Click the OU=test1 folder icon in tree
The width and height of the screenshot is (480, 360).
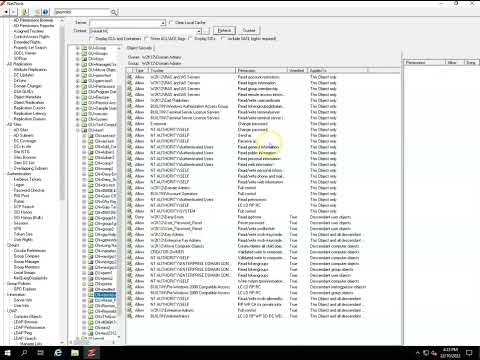84,130
